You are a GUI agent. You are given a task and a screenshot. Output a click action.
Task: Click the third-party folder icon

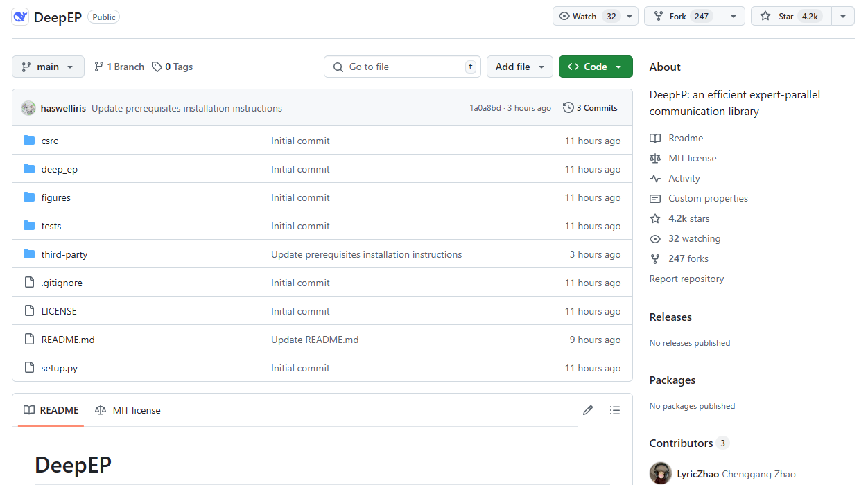click(x=29, y=254)
